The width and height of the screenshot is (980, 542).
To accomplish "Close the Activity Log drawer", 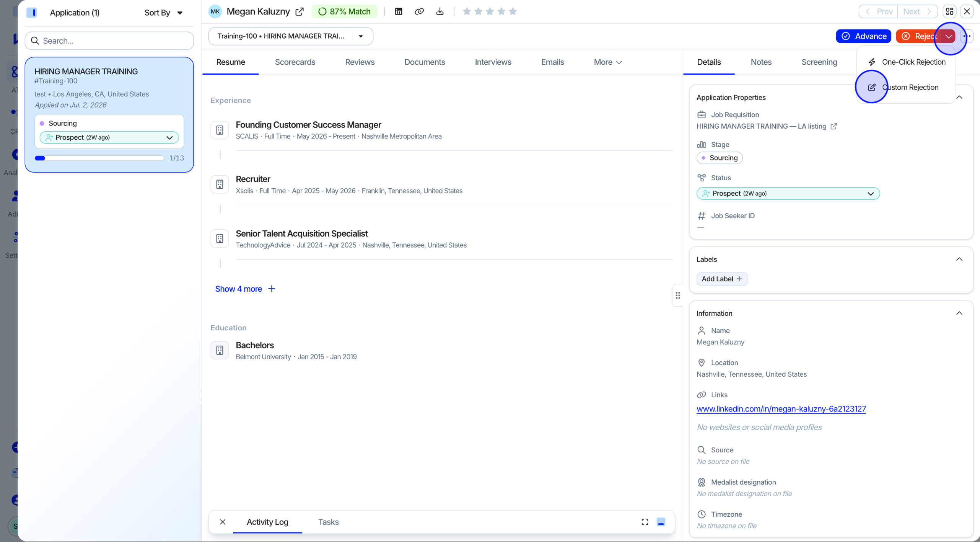I will pos(223,522).
